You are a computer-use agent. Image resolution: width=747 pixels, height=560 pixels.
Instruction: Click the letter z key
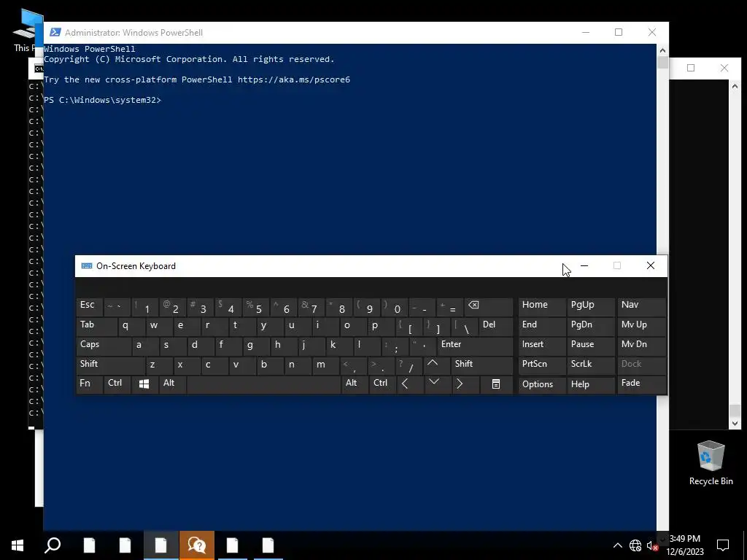tap(158, 365)
